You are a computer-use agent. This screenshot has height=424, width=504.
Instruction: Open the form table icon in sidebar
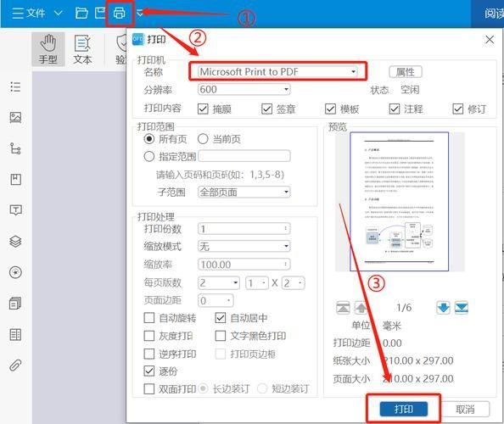[15, 335]
